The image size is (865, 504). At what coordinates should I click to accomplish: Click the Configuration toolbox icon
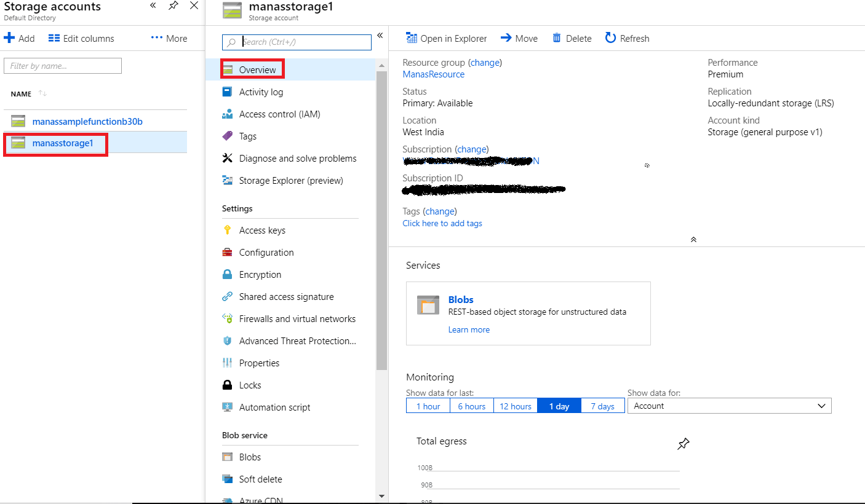tap(228, 252)
